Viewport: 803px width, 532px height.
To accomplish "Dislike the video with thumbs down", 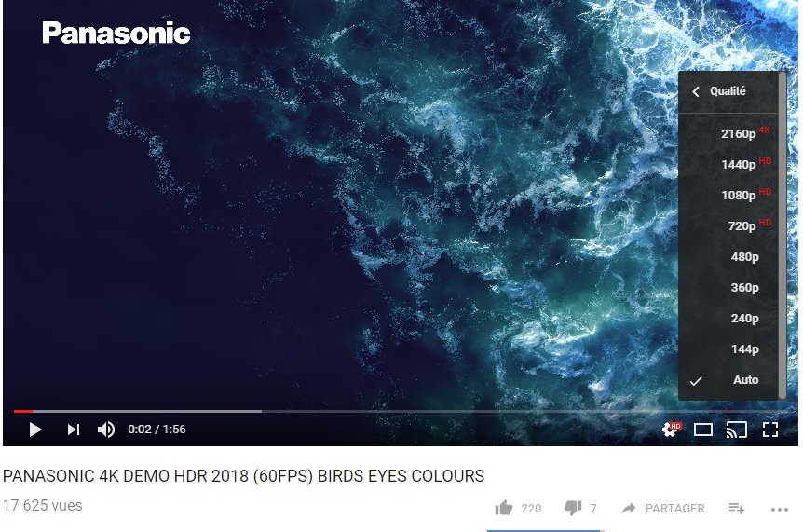I will [573, 508].
